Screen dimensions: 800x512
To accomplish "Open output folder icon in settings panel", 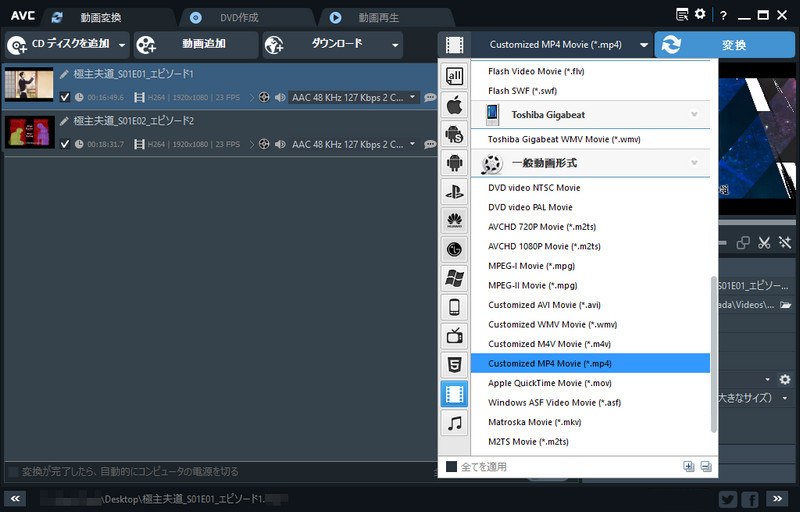I will 786,305.
